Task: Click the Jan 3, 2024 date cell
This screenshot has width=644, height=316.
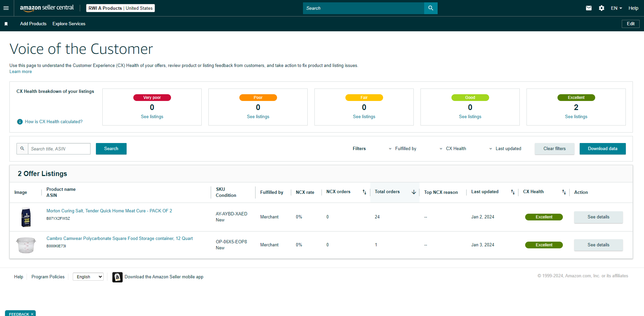Action: pos(483,245)
